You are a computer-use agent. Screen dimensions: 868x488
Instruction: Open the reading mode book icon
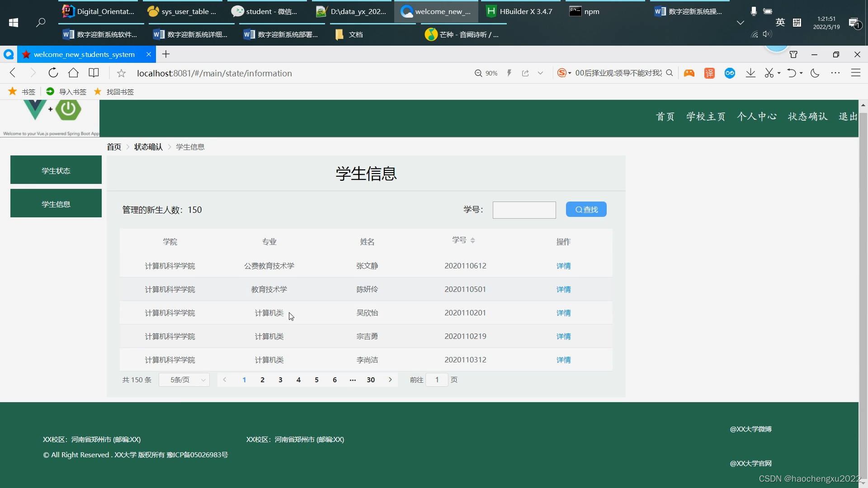94,73
